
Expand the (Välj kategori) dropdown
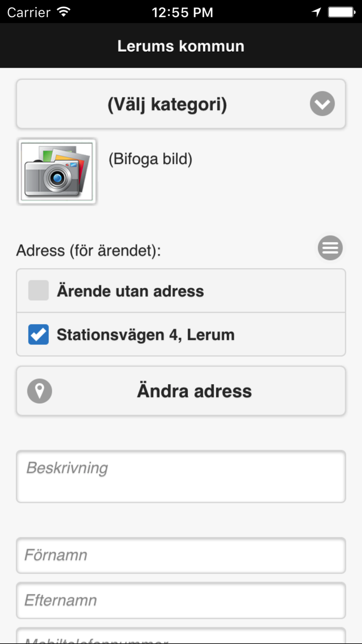point(181,104)
